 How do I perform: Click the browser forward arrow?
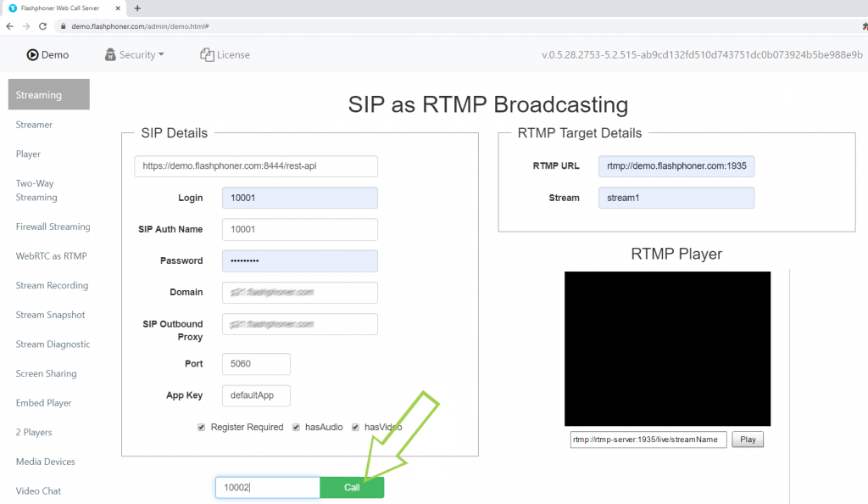coord(26,26)
